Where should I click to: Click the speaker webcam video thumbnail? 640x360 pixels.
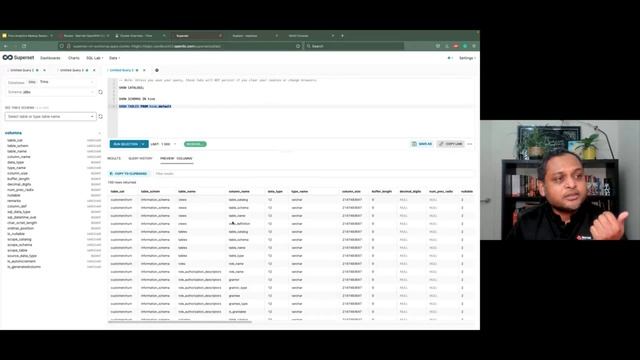[x=560, y=180]
